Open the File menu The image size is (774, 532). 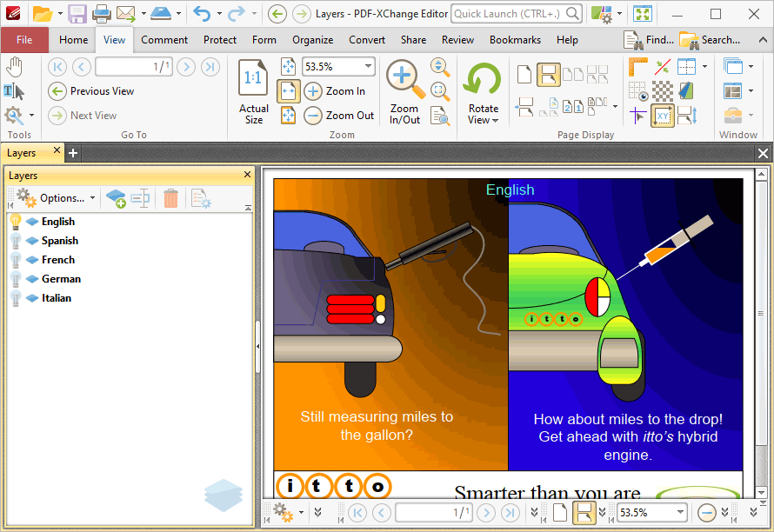coord(24,40)
